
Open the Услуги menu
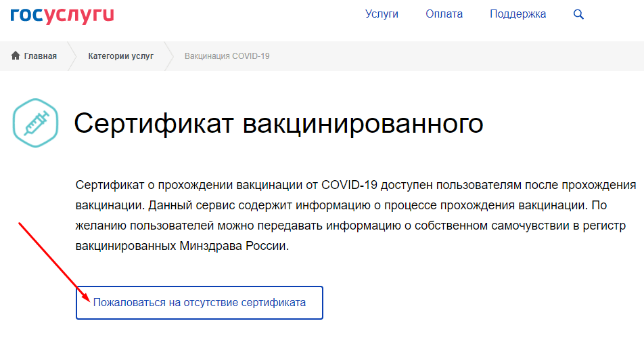382,14
